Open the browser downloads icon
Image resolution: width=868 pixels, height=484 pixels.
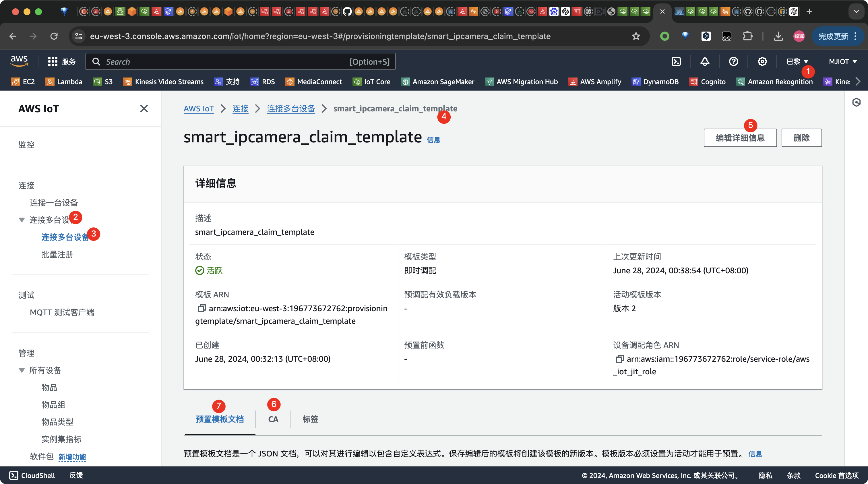[778, 36]
